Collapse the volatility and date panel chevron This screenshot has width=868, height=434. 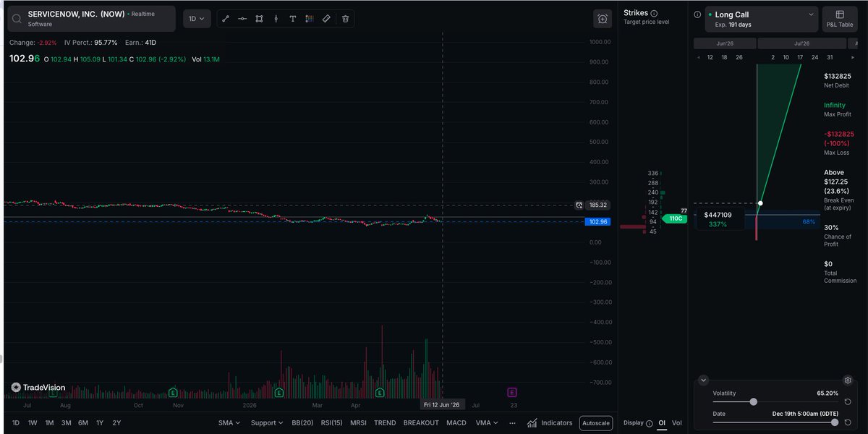(x=703, y=380)
